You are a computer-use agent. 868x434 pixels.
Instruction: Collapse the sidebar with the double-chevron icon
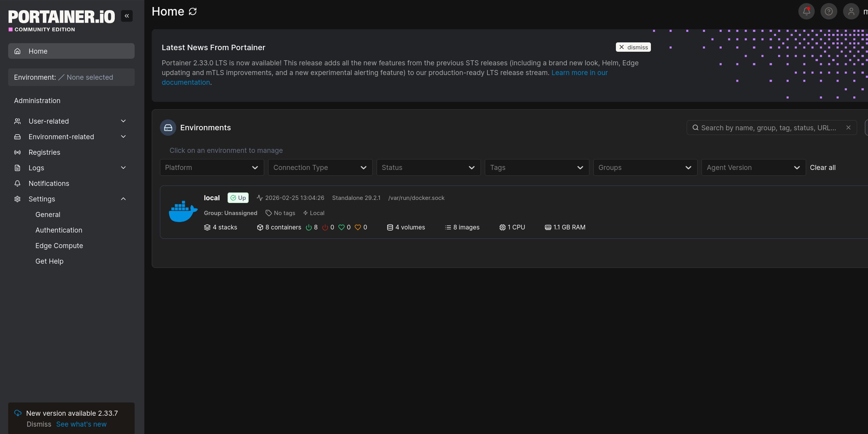[127, 16]
